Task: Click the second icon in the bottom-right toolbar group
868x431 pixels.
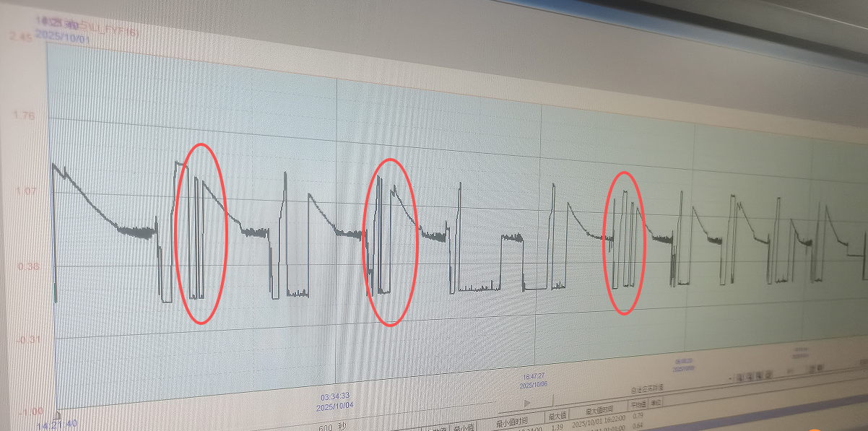Action: (749, 376)
